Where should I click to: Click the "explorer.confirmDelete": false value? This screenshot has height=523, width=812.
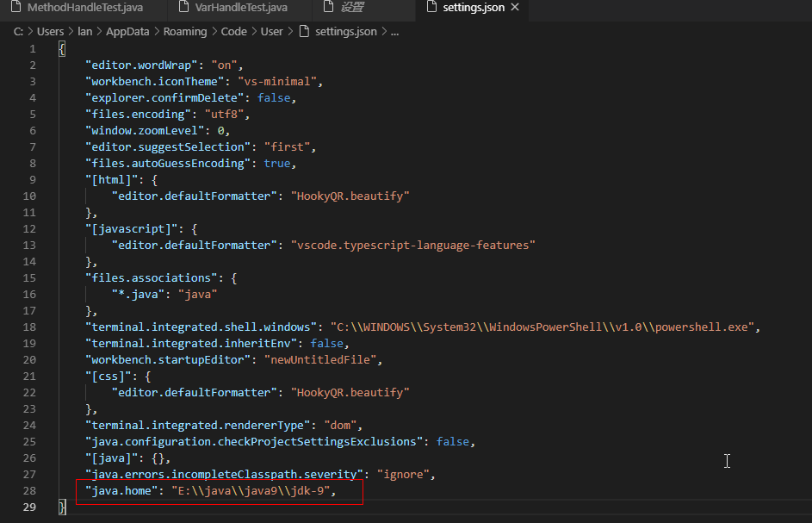point(275,97)
